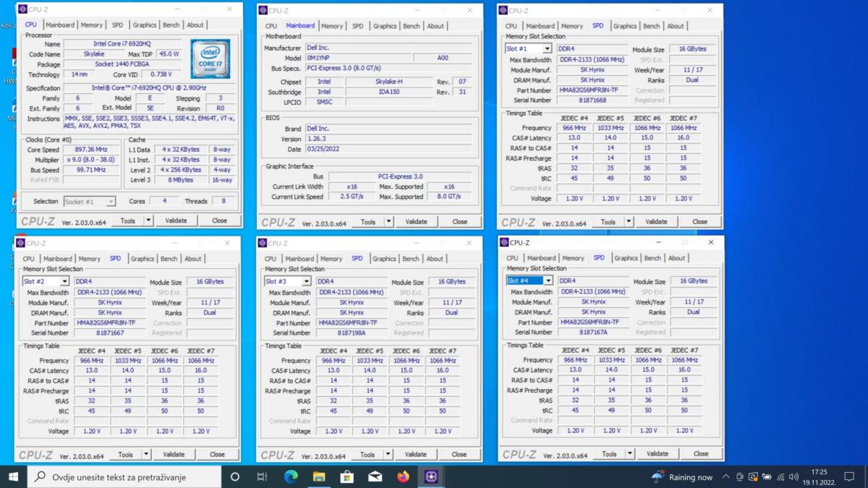This screenshot has width=868, height=488.
Task: Expand the Tools arrow in the Slot #4 window
Action: pyautogui.click(x=630, y=454)
